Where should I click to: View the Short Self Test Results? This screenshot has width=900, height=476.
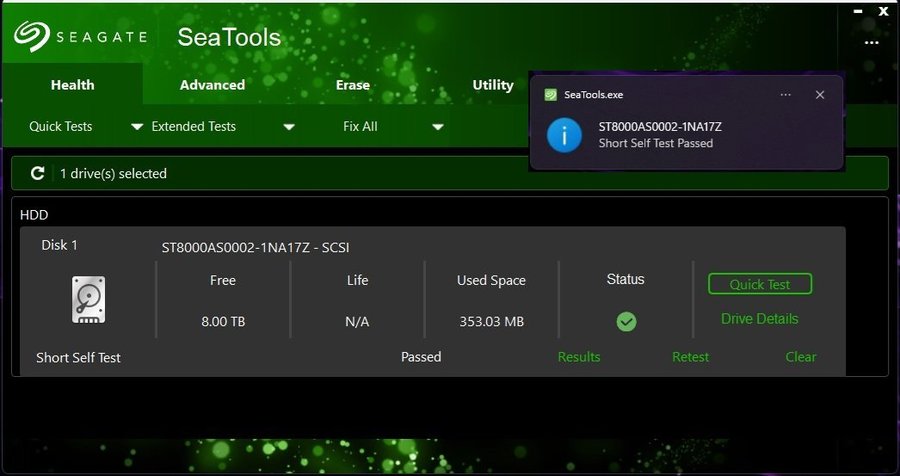coord(579,357)
